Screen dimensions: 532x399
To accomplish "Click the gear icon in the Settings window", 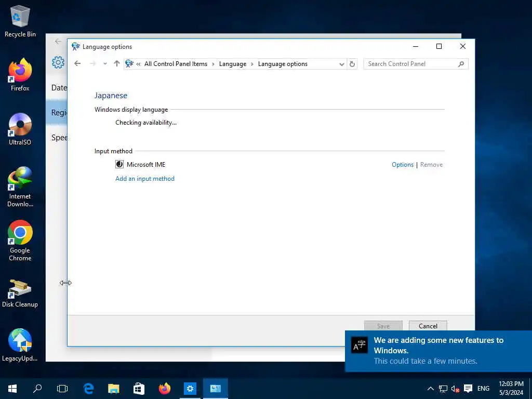I will [x=58, y=62].
